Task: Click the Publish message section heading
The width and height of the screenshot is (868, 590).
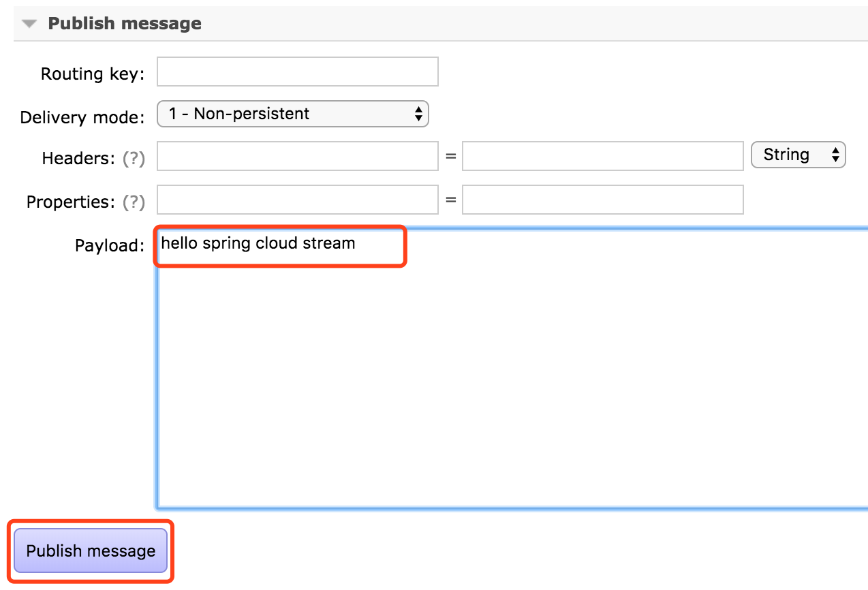Action: point(125,24)
